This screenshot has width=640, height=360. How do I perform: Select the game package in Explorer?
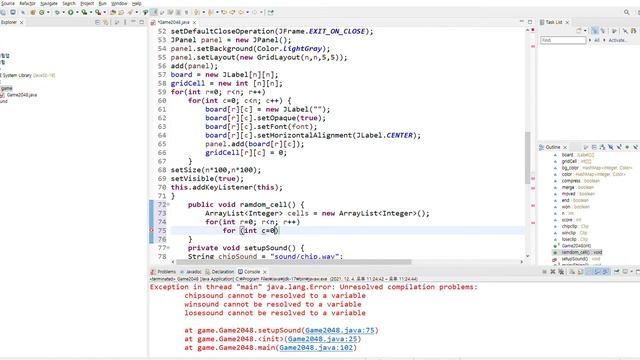click(x=7, y=88)
